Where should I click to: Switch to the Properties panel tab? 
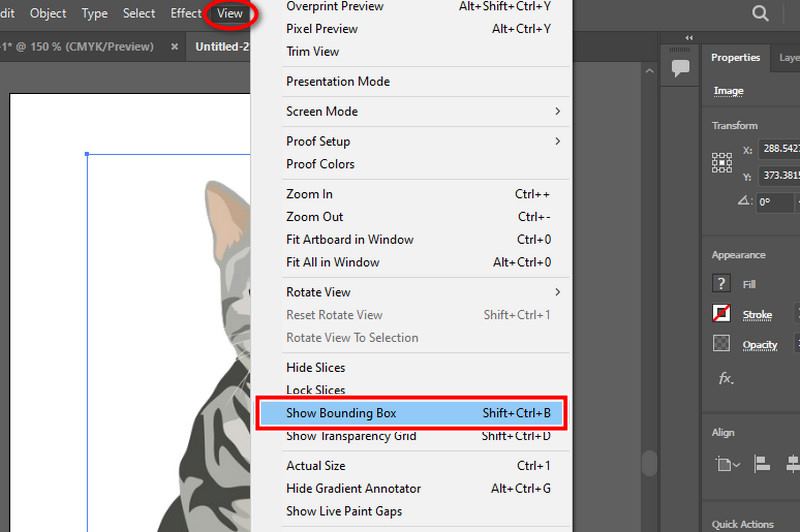tap(735, 58)
